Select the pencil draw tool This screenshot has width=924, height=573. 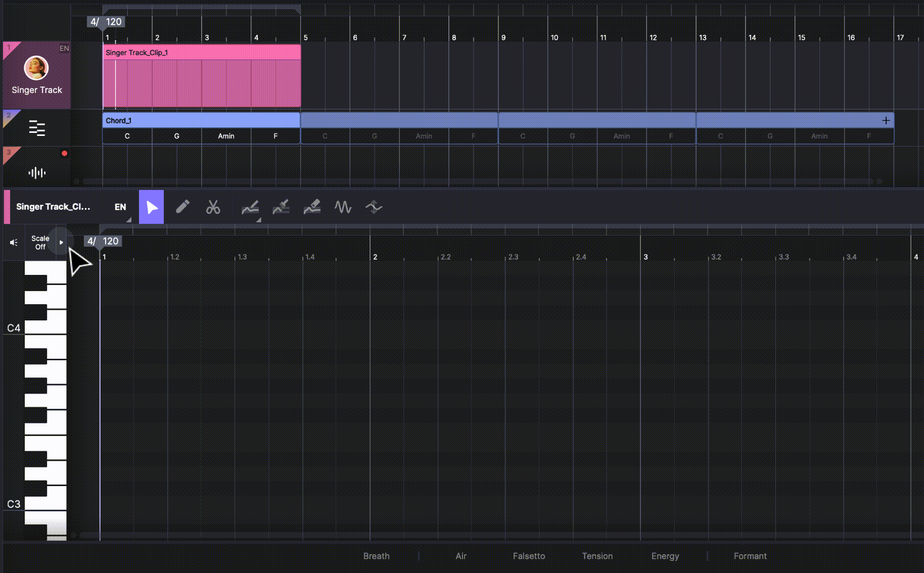(182, 207)
